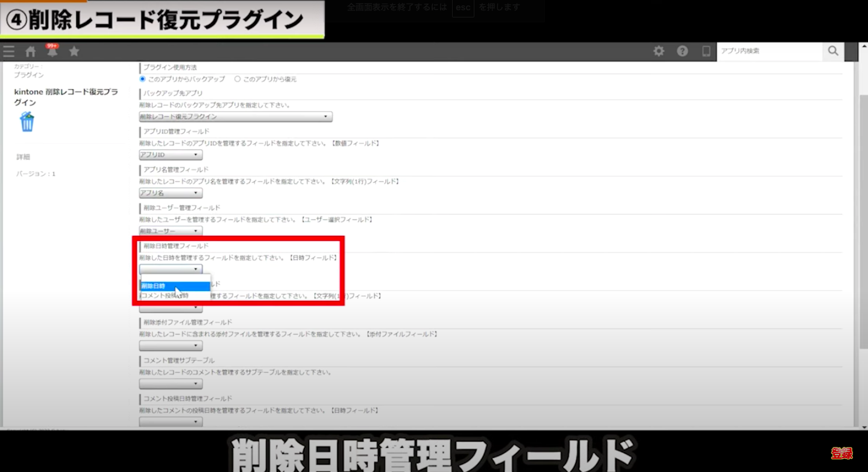Open the settings gear icon
This screenshot has width=868, height=472.
[659, 51]
